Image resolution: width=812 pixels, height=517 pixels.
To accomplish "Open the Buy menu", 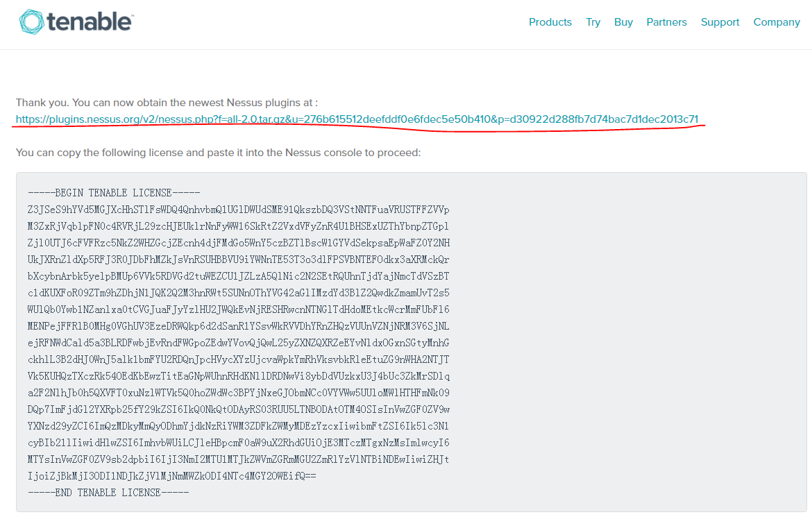I will click(623, 22).
